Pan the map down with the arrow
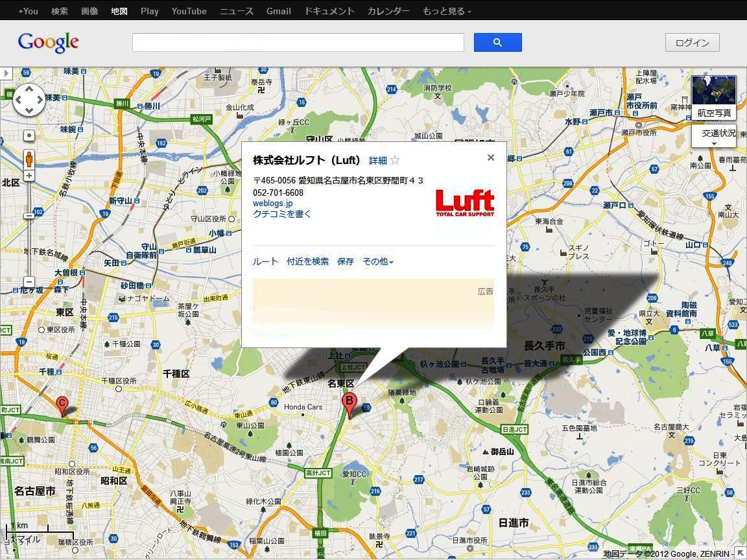Screen dimensions: 747x560 29,111
